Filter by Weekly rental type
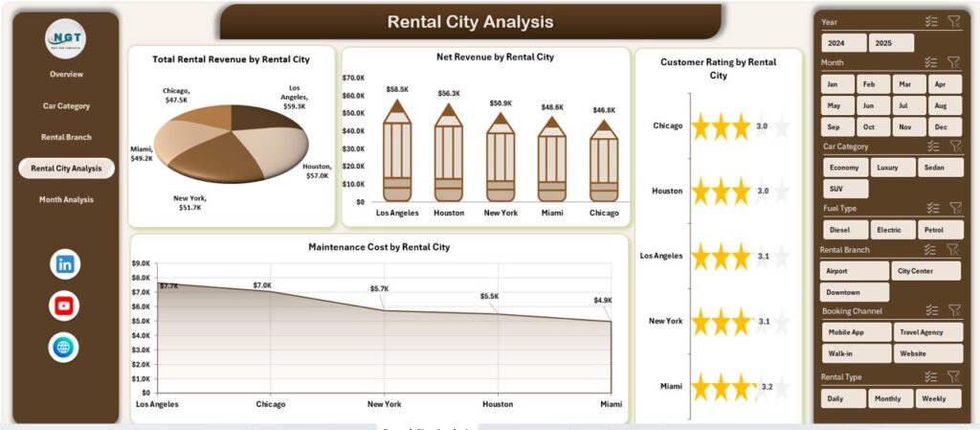The width and height of the screenshot is (980, 430). pos(938,398)
